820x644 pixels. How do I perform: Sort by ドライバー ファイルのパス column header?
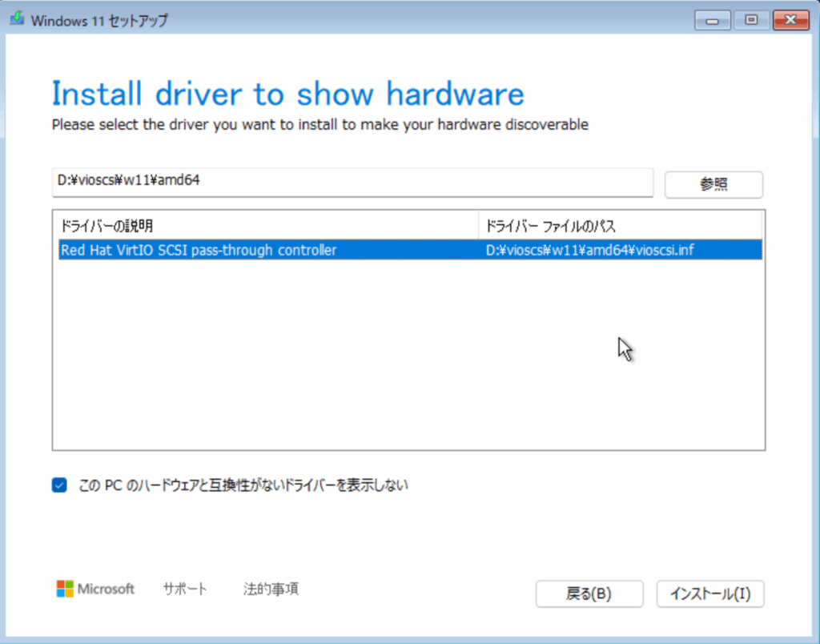[x=619, y=225]
